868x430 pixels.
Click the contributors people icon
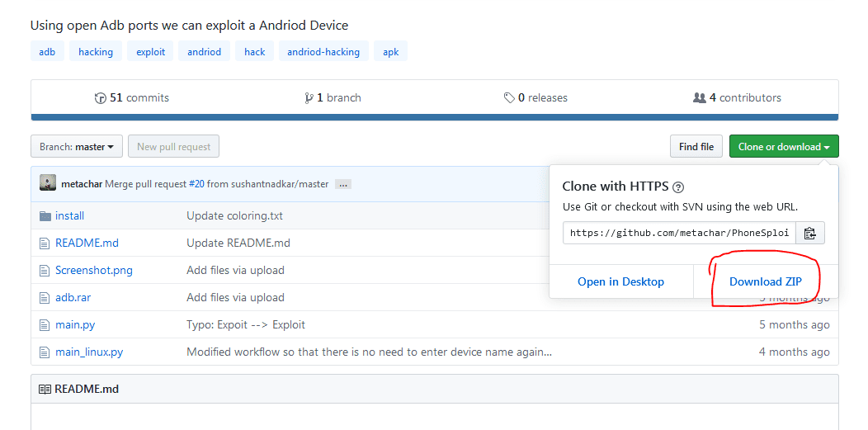700,98
